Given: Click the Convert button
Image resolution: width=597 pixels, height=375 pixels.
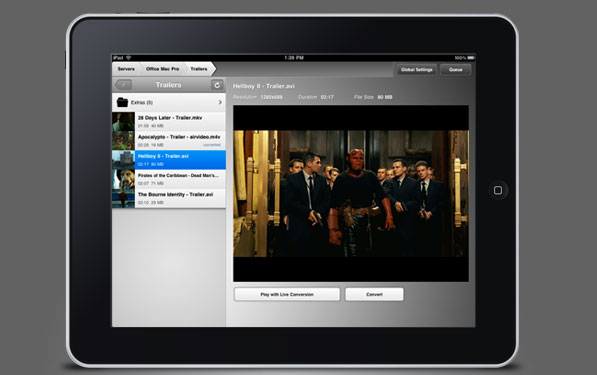Looking at the screenshot, I should (x=374, y=294).
